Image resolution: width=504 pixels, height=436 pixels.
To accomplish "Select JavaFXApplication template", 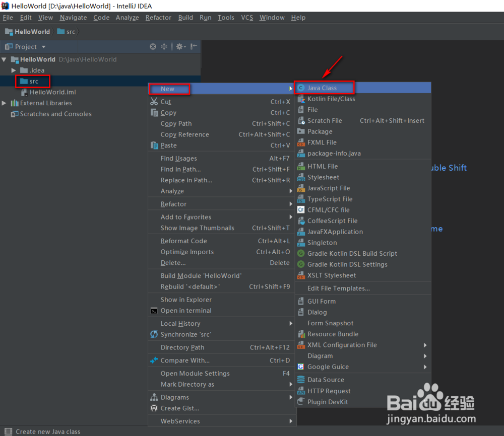I will 363,232.
